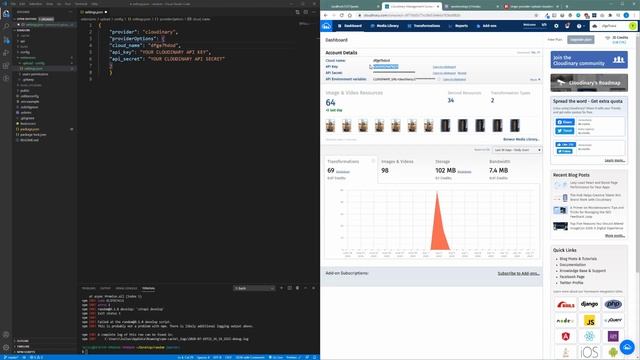Image resolution: width=640 pixels, height=360 pixels.
Task: Open the Search view in VS Code activity bar
Action: click(6, 27)
